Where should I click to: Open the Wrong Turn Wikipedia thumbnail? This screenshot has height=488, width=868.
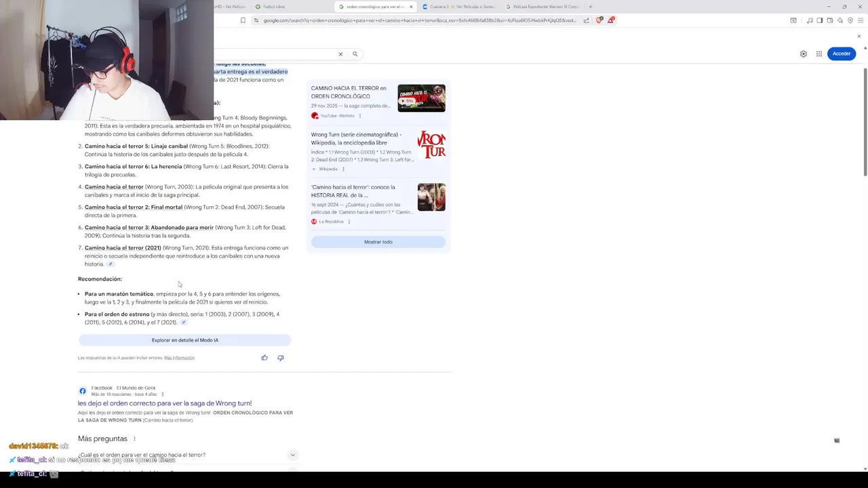coord(431,144)
